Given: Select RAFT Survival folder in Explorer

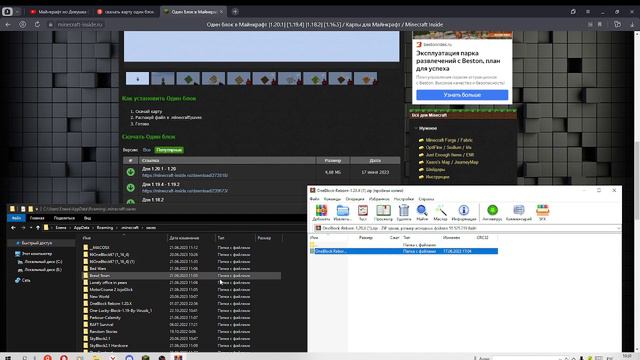Looking at the screenshot, I should [x=102, y=324].
